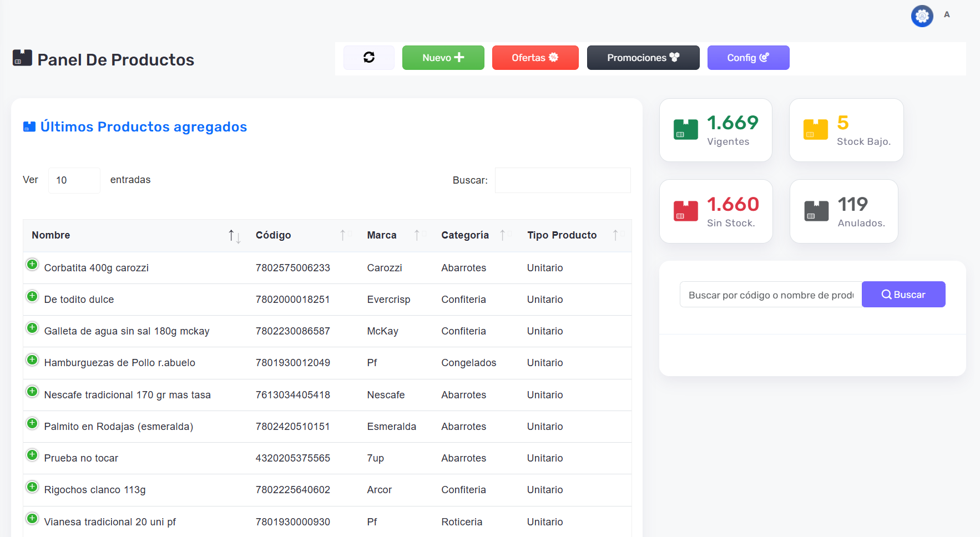
Task: Open the red Ofertas button
Action: click(535, 58)
